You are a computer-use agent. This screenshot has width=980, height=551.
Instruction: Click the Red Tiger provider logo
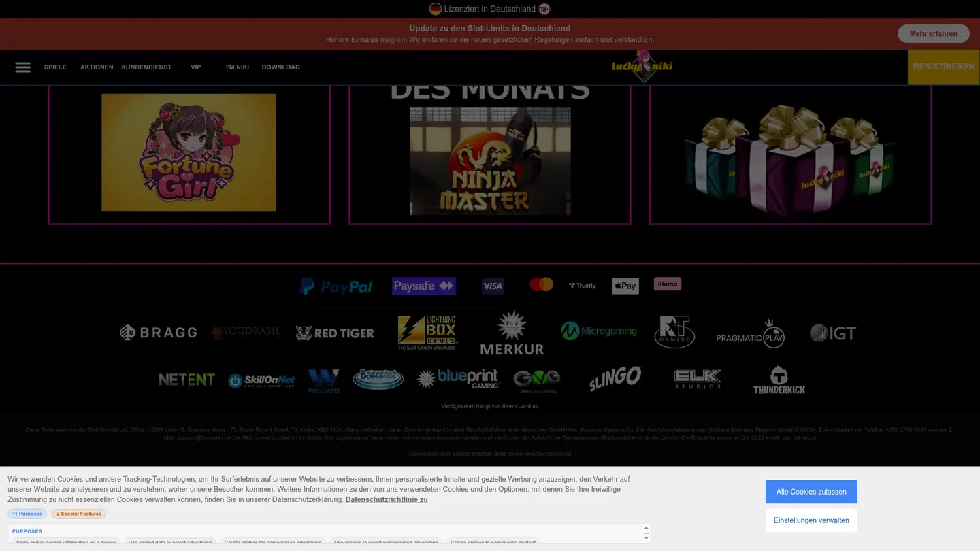pos(335,333)
